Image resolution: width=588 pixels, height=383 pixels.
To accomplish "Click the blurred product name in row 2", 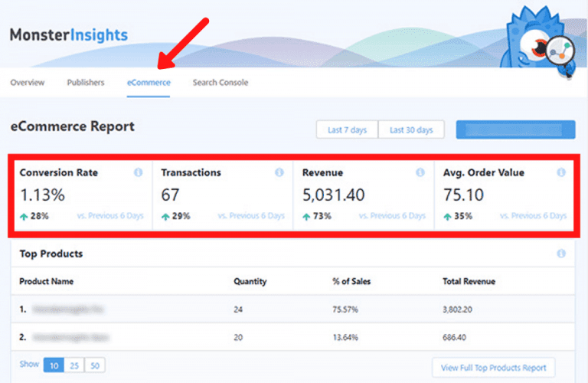I will click(x=70, y=337).
